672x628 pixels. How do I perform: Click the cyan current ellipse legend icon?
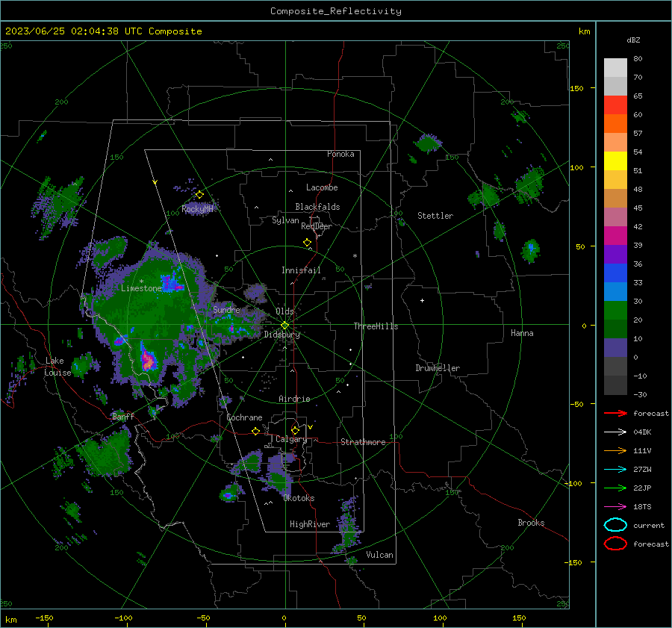point(615,525)
